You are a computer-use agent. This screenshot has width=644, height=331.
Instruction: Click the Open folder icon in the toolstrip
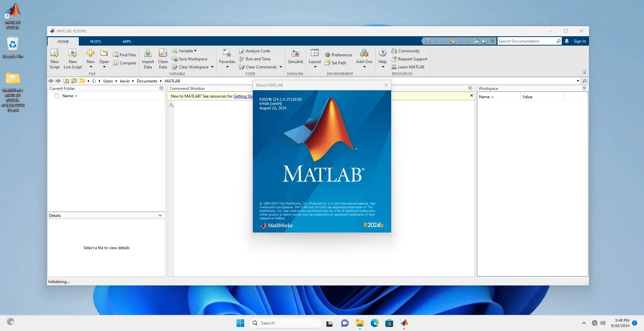(x=104, y=54)
